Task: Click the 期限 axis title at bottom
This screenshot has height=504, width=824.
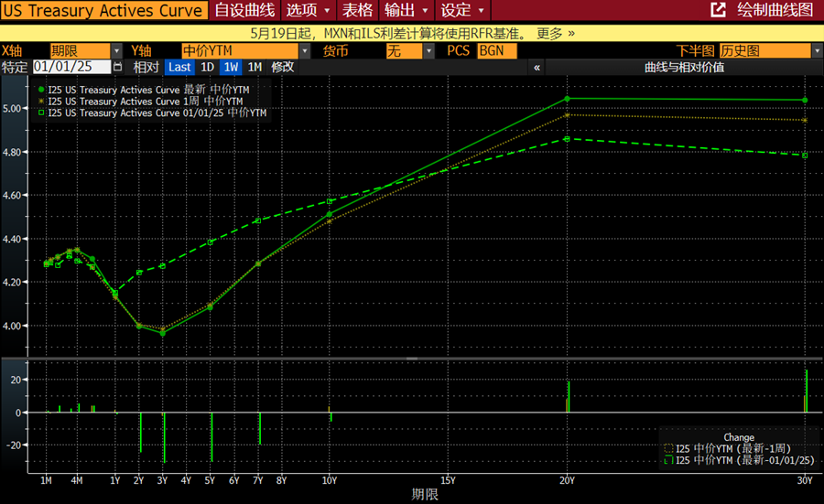Action: tap(425, 495)
